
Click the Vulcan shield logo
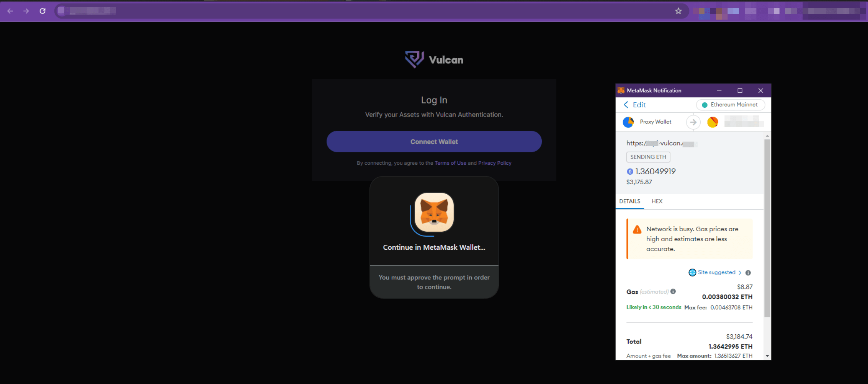[414, 59]
